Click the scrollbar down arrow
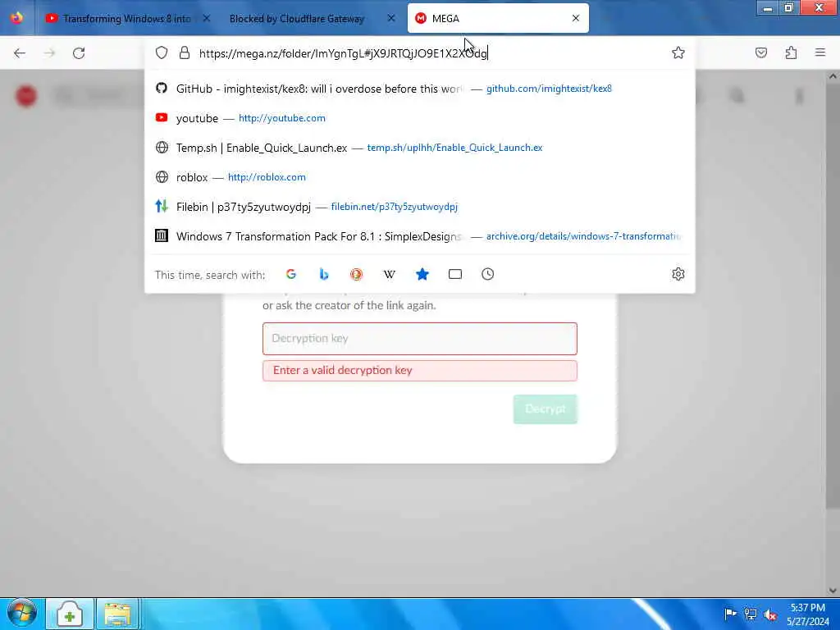This screenshot has height=630, width=840. pos(832,591)
